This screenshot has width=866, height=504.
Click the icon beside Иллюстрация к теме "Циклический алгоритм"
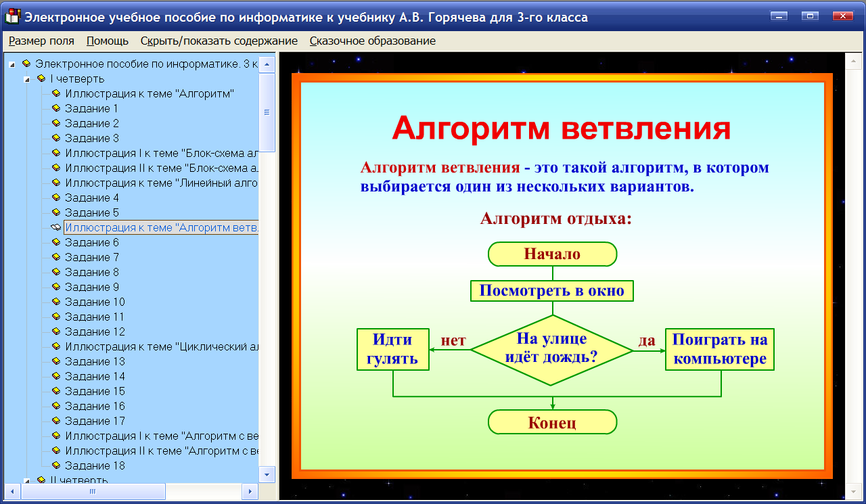point(55,346)
